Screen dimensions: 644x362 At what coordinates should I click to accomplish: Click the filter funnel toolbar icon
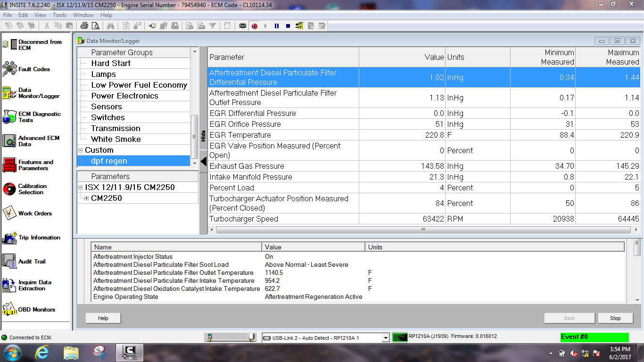tap(213, 26)
